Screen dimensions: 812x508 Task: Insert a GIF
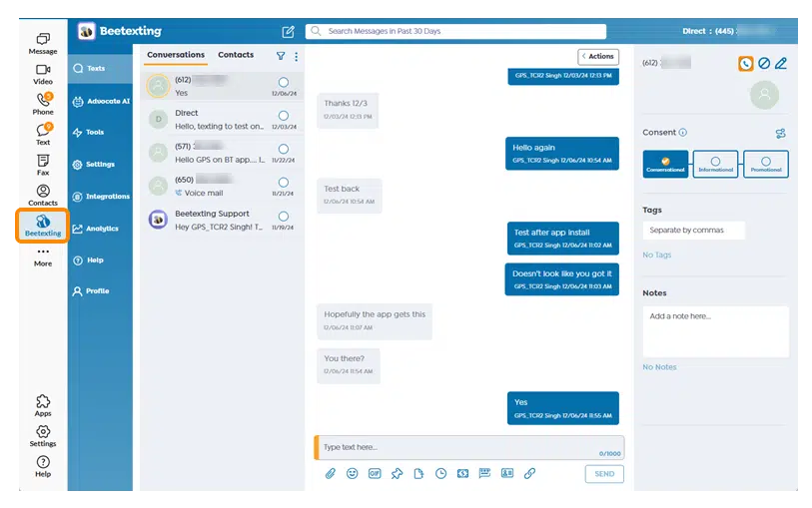pyautogui.click(x=375, y=473)
